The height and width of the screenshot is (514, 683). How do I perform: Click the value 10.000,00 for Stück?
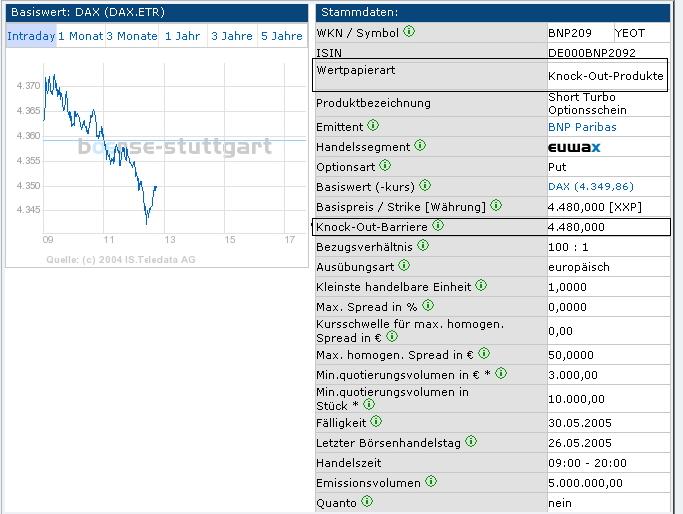[576, 399]
